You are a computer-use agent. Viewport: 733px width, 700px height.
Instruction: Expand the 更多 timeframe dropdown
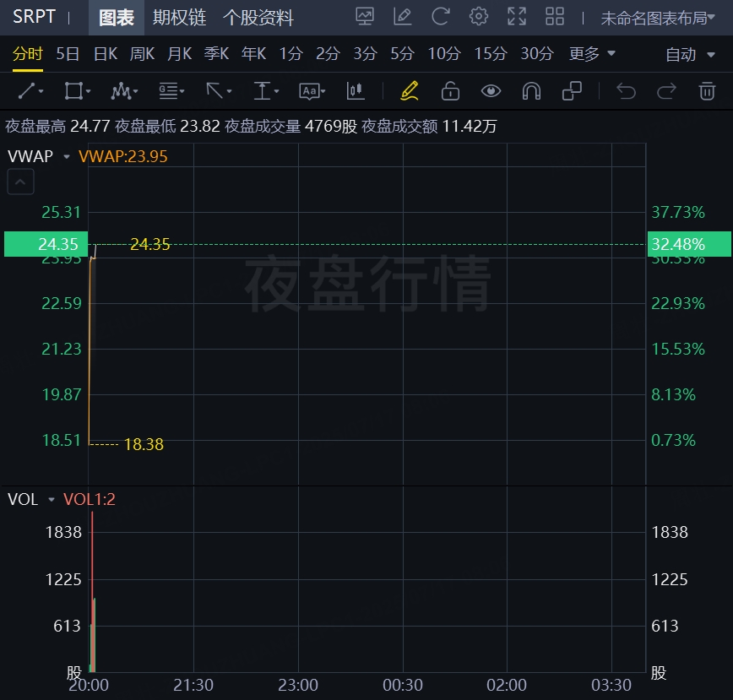592,54
